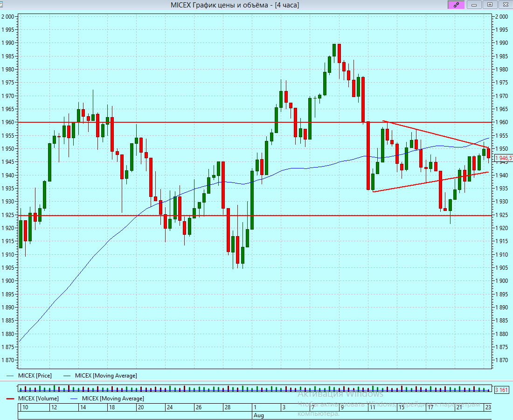Select the MICEX [Moving Average] legend beside MICEX [Volume]
This screenshot has width=513, height=420.
[113, 399]
